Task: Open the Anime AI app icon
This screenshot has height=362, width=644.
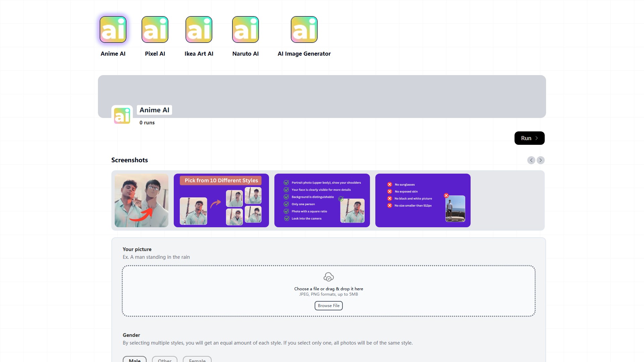Action: click(113, 29)
